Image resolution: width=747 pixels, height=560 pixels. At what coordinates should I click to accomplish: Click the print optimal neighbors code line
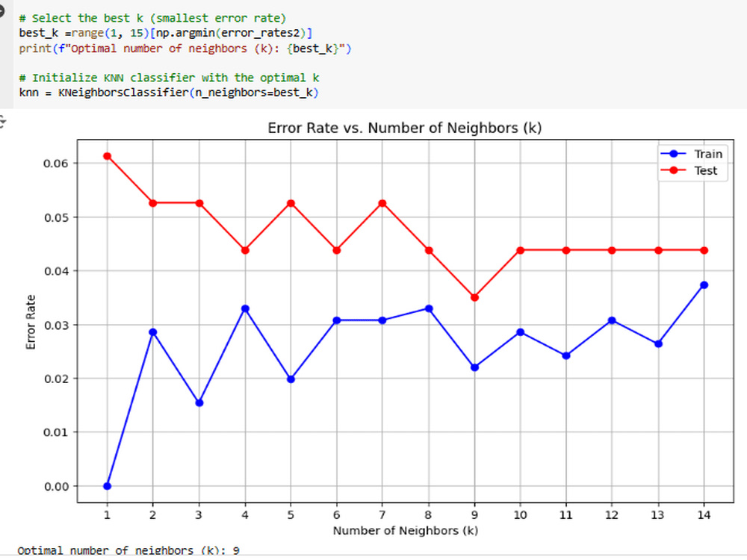(185, 49)
